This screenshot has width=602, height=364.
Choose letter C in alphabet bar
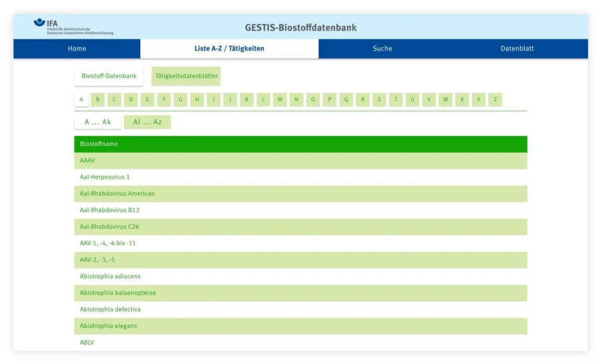[114, 99]
